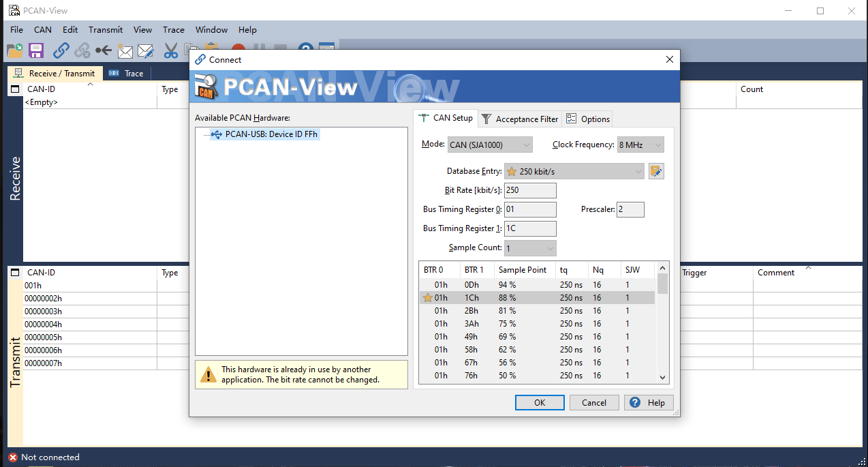Click the timing table scroll-down arrow
Viewport: 868px width, 467px height.
(662, 378)
